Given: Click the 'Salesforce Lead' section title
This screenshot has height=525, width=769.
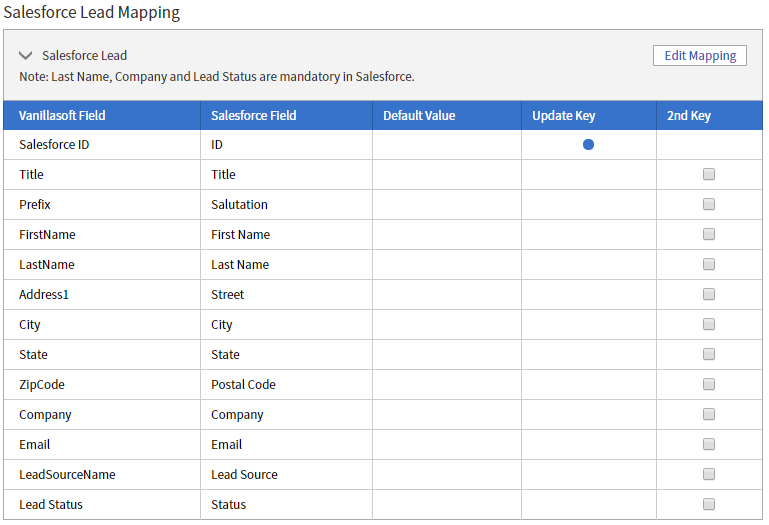Looking at the screenshot, I should (84, 55).
